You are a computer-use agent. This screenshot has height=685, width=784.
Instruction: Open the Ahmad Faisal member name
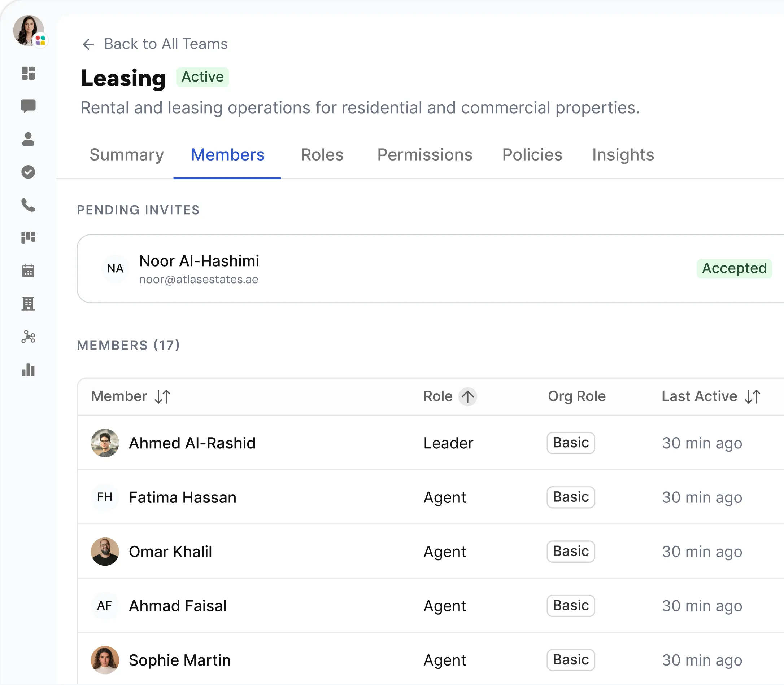178,606
